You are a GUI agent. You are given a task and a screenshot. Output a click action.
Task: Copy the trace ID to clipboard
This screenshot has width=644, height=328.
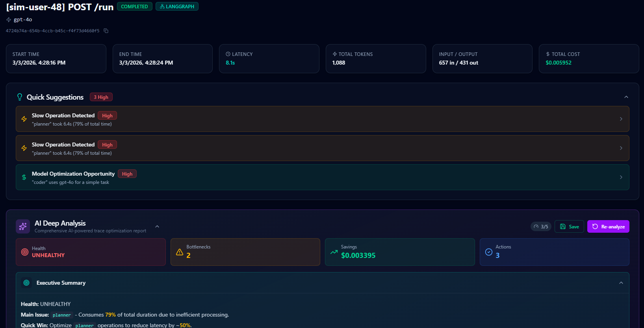coord(106,31)
